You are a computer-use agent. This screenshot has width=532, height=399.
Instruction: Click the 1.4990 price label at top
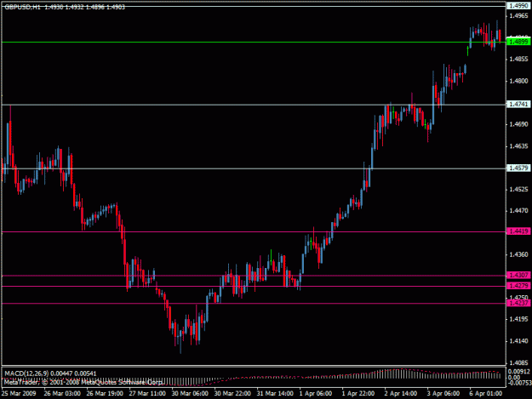click(x=518, y=6)
